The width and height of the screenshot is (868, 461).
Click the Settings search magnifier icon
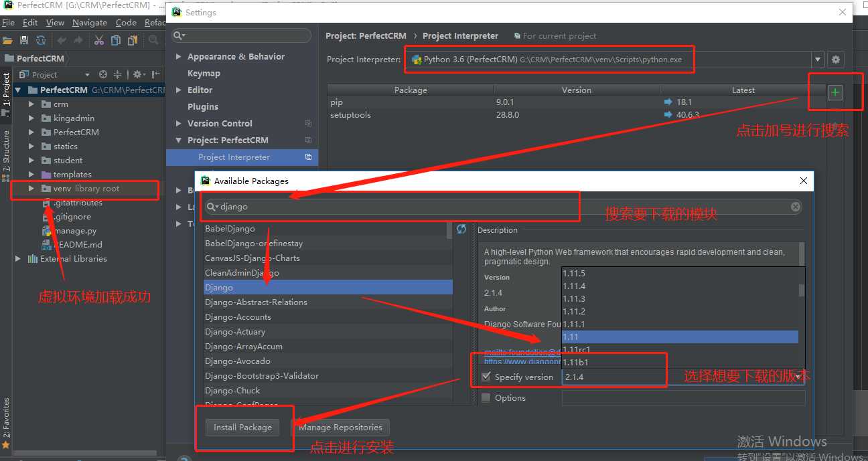(179, 35)
